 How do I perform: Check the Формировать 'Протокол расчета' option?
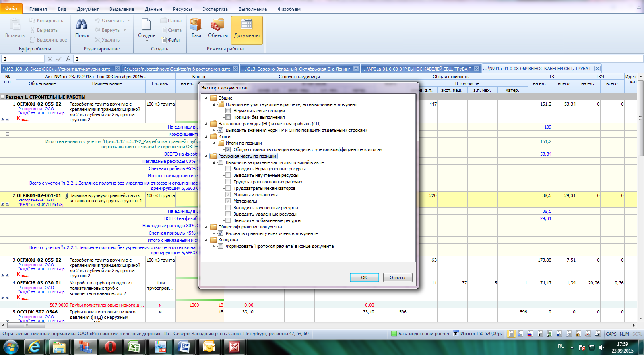click(x=221, y=246)
